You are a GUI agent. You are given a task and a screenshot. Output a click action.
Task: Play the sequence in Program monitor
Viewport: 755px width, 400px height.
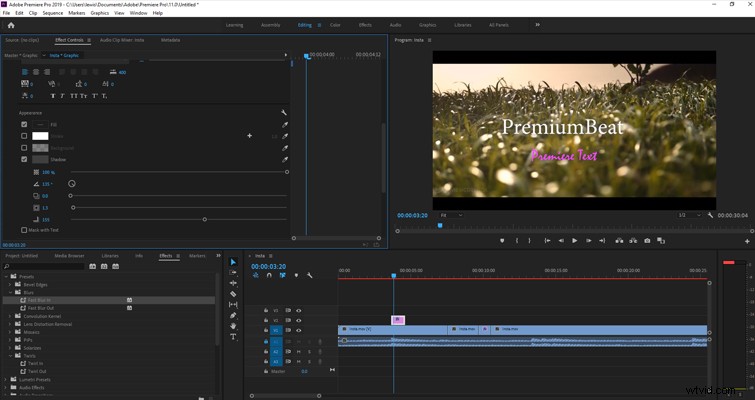point(574,241)
